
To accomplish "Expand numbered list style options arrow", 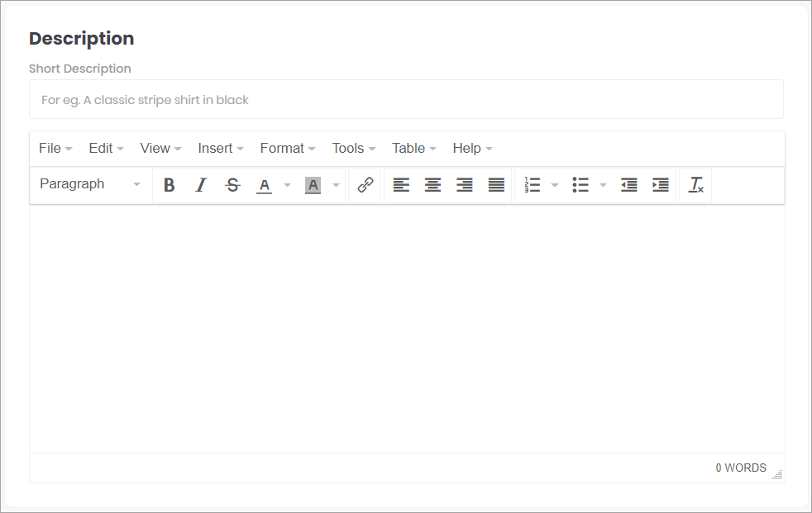I will [555, 185].
